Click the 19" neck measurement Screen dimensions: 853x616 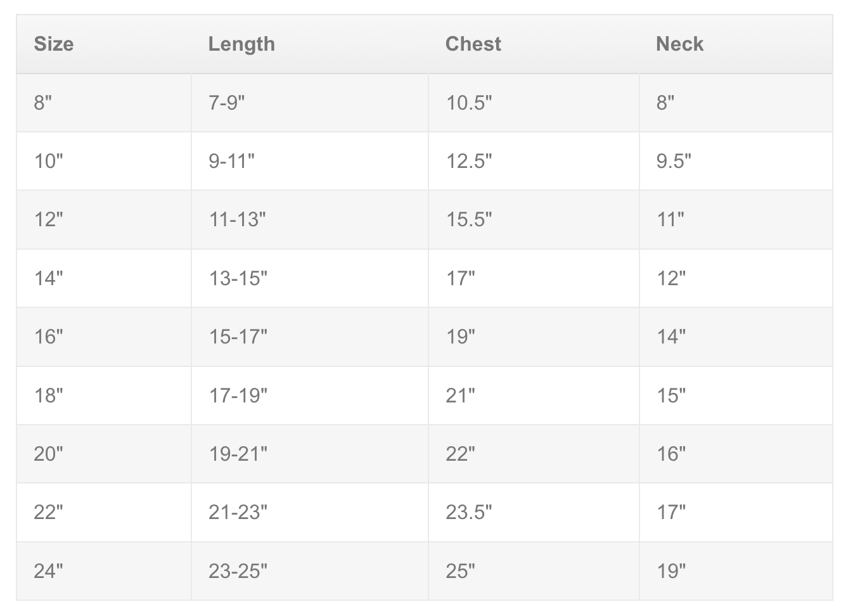point(671,571)
